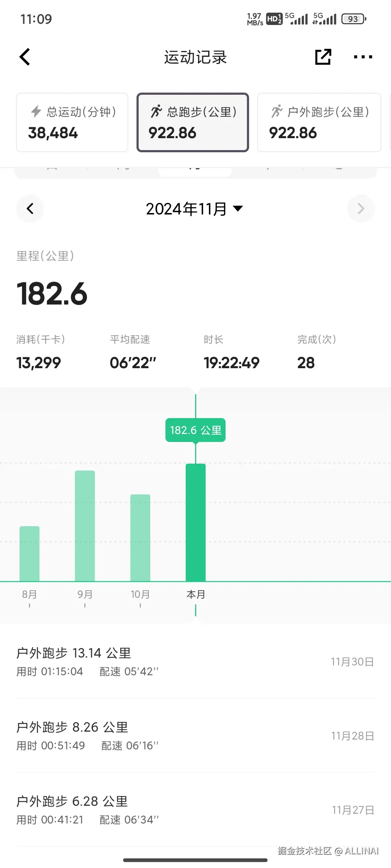Go to previous month arrow
The height and width of the screenshot is (868, 391).
[30, 209]
